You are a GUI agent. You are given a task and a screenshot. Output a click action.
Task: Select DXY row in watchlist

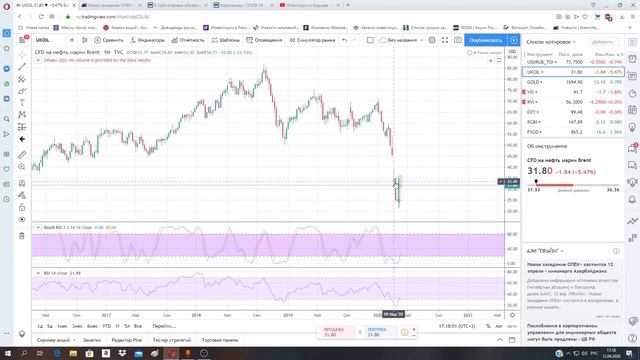(573, 112)
